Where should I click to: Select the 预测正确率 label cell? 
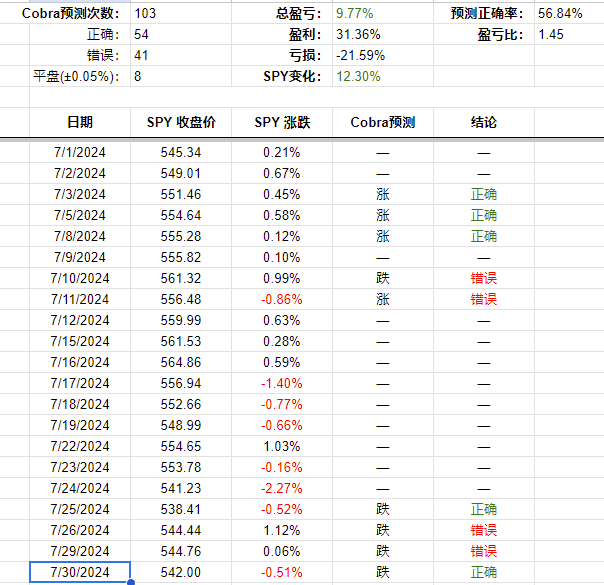[x=484, y=13]
